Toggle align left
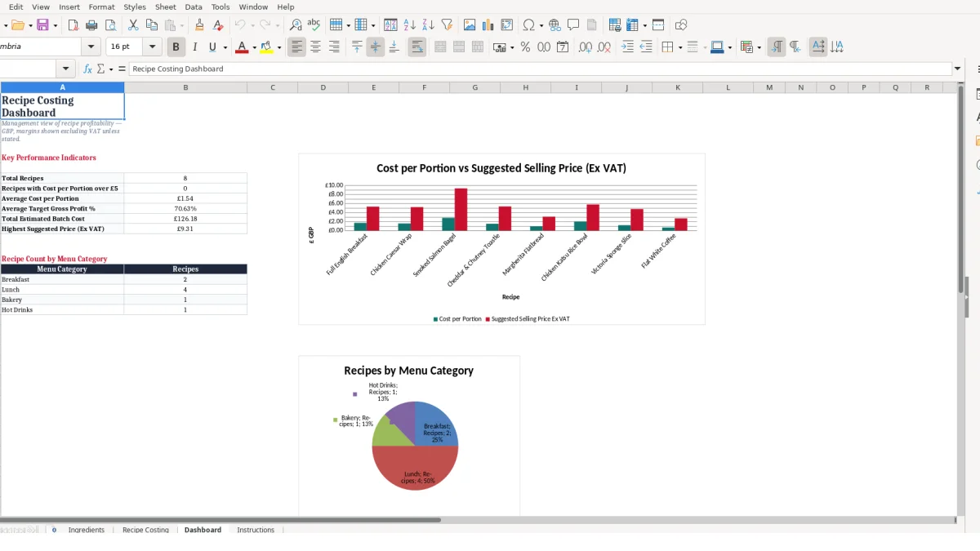The width and height of the screenshot is (980, 551). tap(296, 47)
